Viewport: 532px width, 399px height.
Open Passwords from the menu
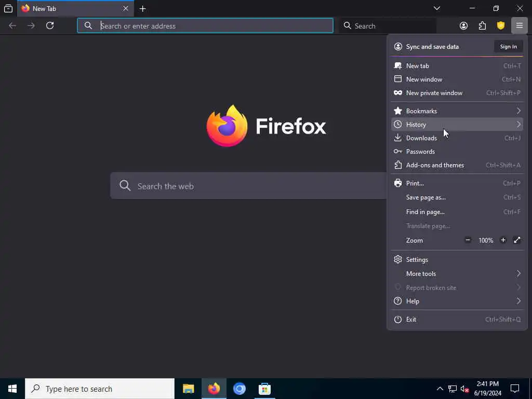click(x=457, y=152)
